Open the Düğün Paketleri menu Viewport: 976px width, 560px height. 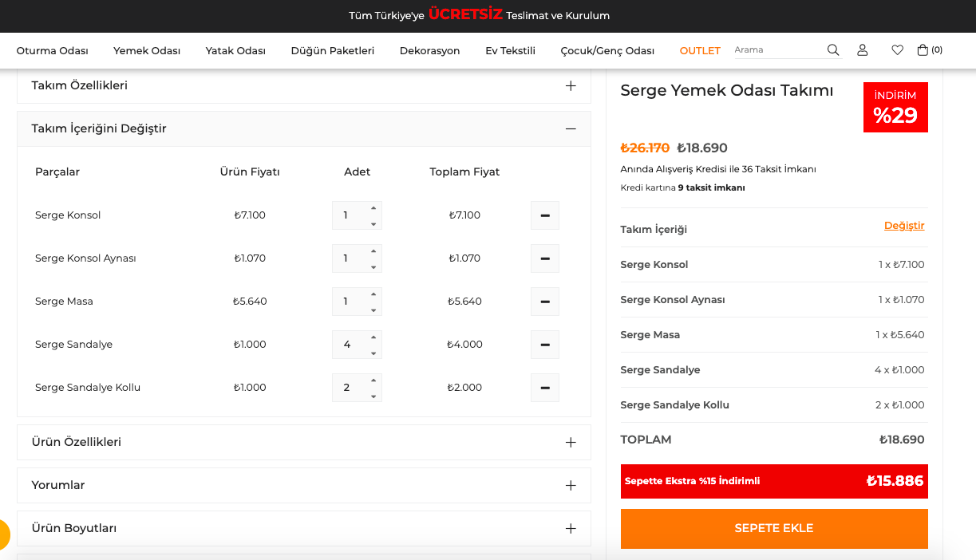coord(333,50)
